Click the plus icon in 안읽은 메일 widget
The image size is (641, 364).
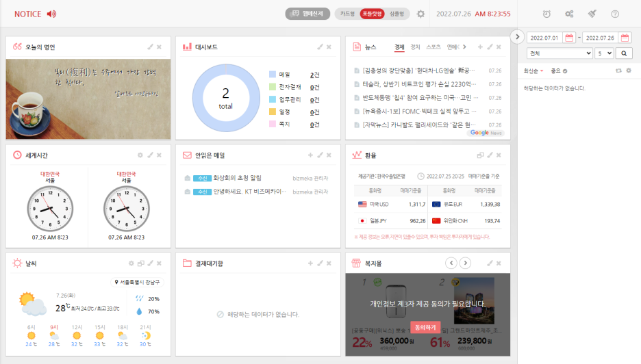(310, 155)
